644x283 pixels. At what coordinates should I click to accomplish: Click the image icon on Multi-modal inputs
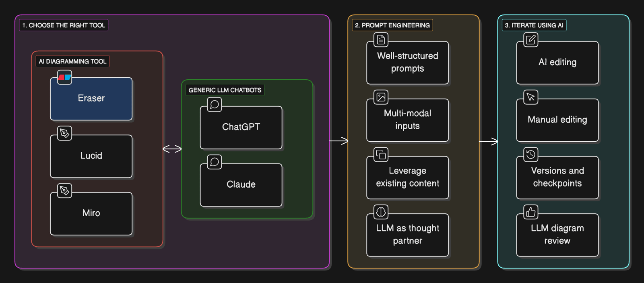point(381,97)
